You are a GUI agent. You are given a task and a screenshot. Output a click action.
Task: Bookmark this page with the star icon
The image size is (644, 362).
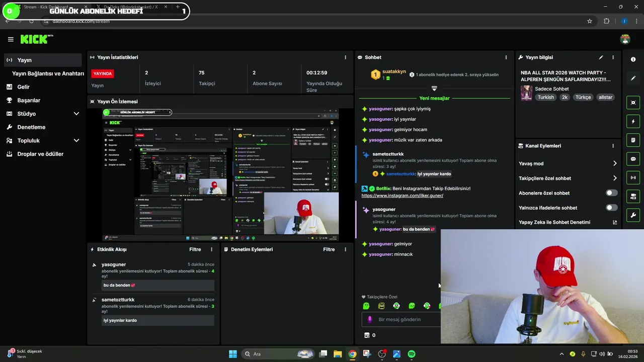click(590, 21)
